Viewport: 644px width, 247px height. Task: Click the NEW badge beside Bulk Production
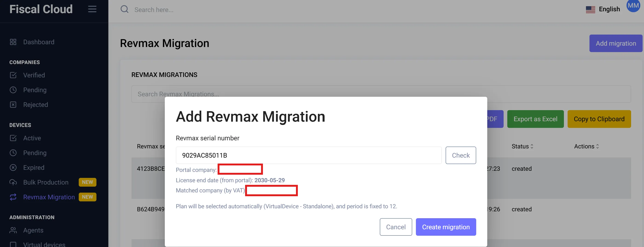pos(87,182)
